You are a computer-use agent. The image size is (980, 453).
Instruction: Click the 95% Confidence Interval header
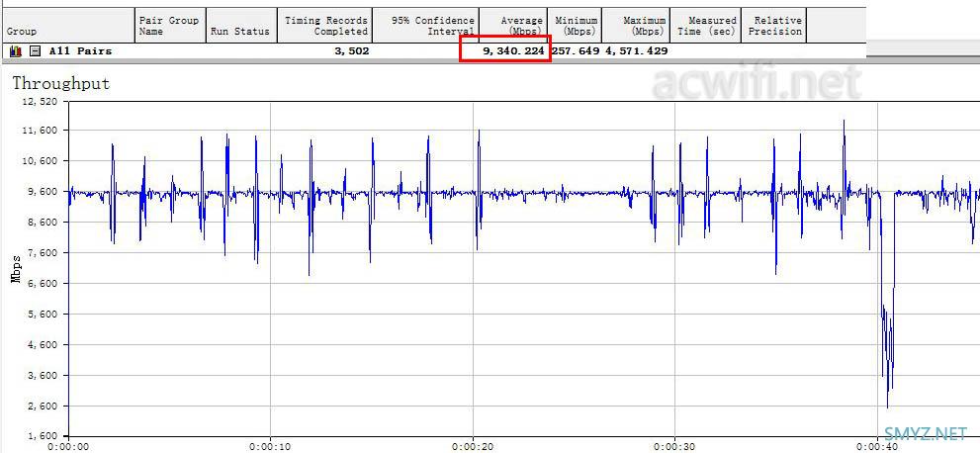[x=426, y=25]
